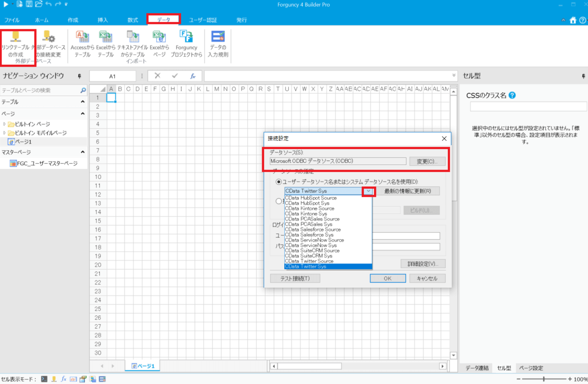This screenshot has width=588, height=384.
Task: Switch to the 挿入 ribbon tab
Action: tap(103, 20)
